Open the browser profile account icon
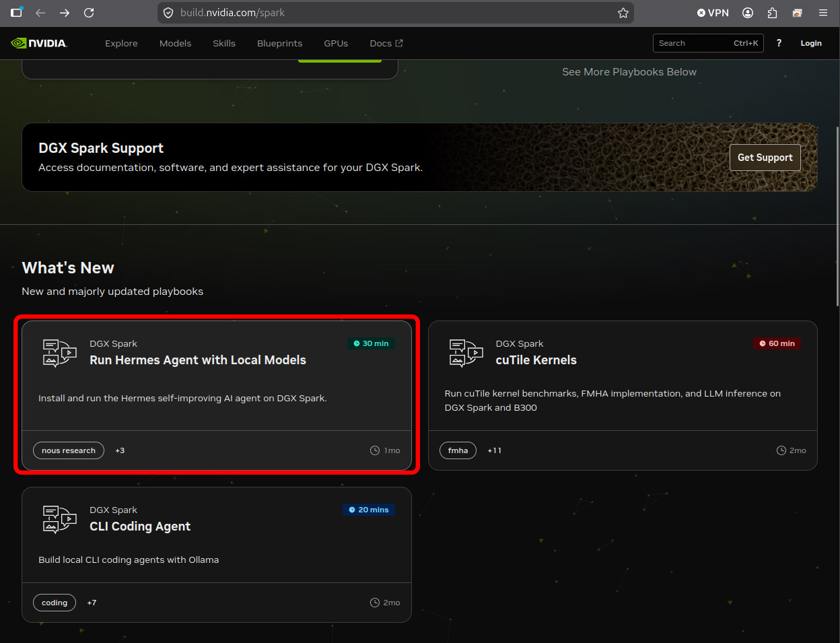The width and height of the screenshot is (840, 643). [748, 13]
